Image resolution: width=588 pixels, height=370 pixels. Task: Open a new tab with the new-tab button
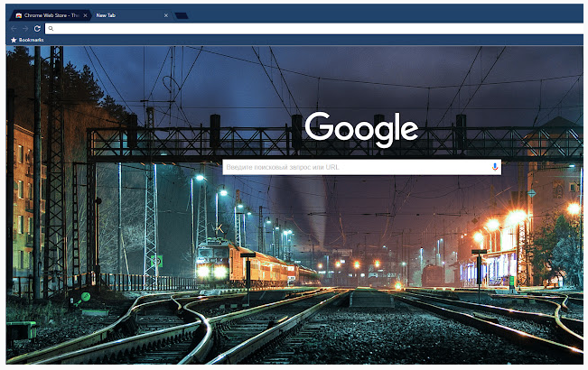pos(182,15)
